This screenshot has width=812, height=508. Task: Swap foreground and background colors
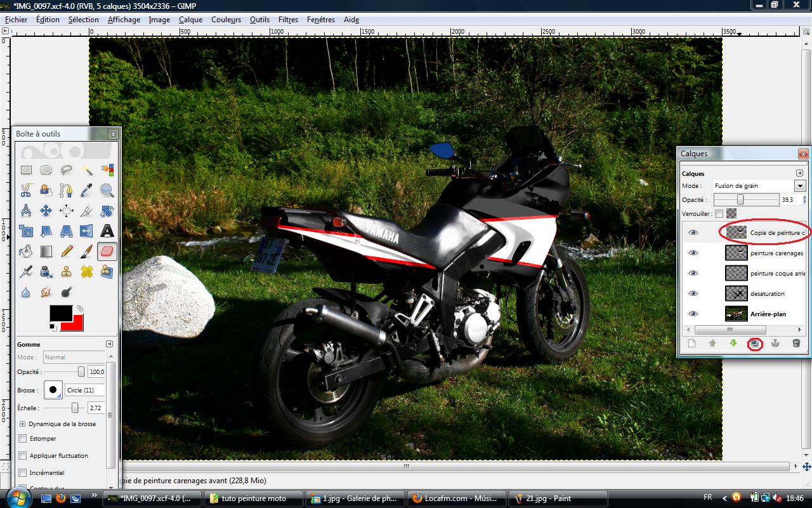[79, 309]
